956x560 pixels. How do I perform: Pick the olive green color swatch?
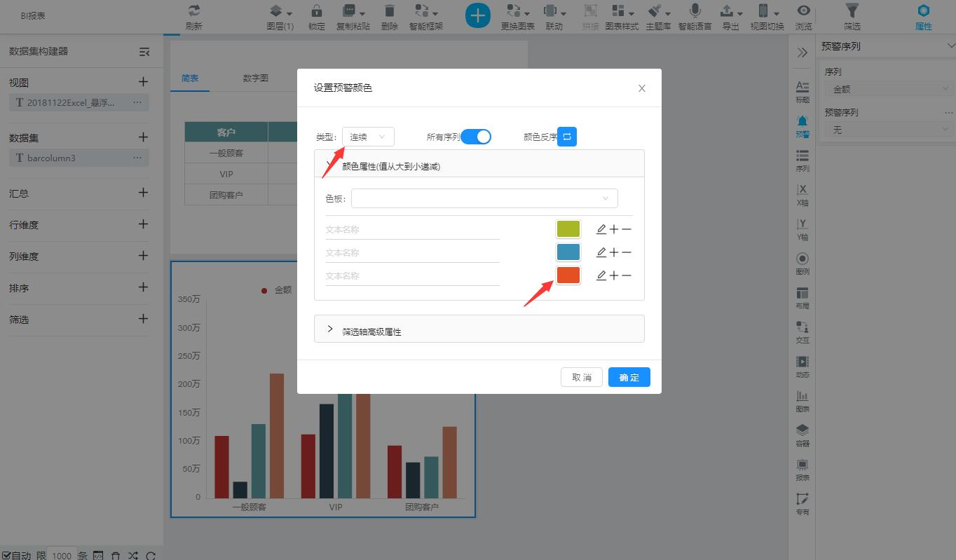(x=568, y=229)
